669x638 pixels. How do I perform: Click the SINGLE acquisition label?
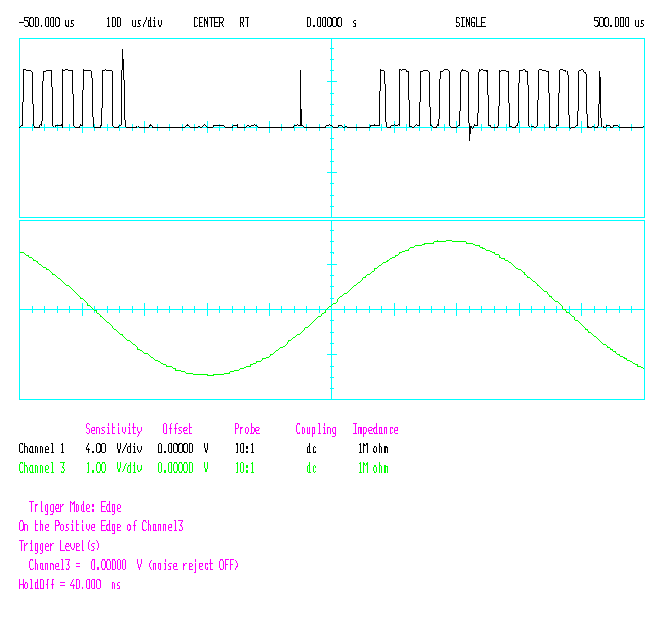[470, 23]
